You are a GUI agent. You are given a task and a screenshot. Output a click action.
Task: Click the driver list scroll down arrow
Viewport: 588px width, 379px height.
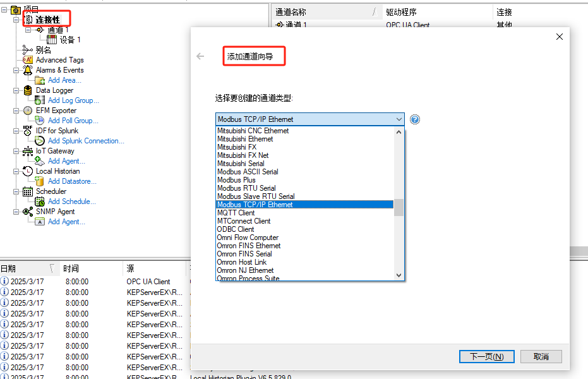point(399,275)
